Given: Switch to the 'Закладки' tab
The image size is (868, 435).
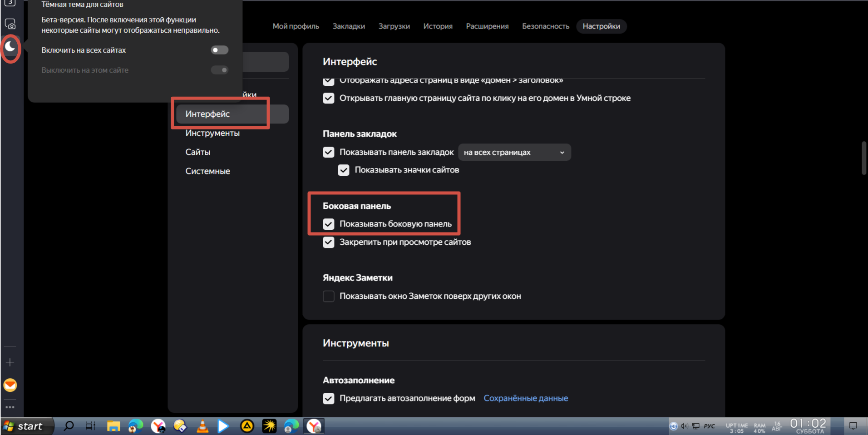Looking at the screenshot, I should [349, 26].
